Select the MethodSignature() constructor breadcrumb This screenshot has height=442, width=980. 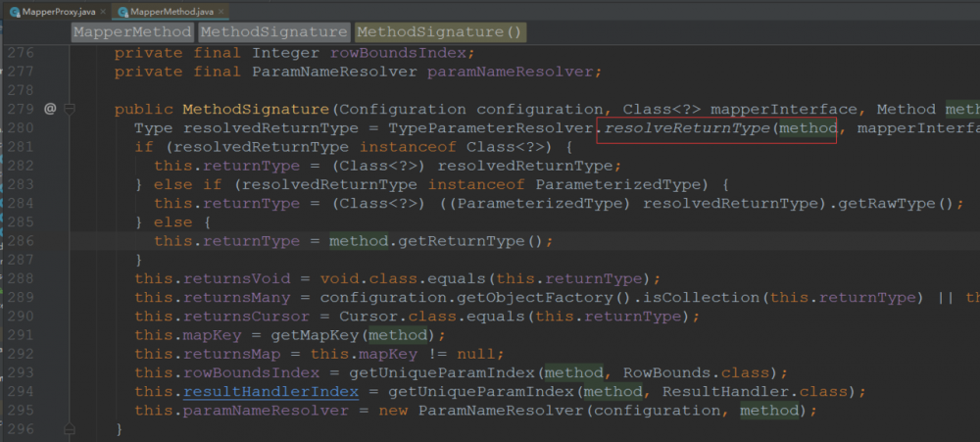click(x=440, y=32)
